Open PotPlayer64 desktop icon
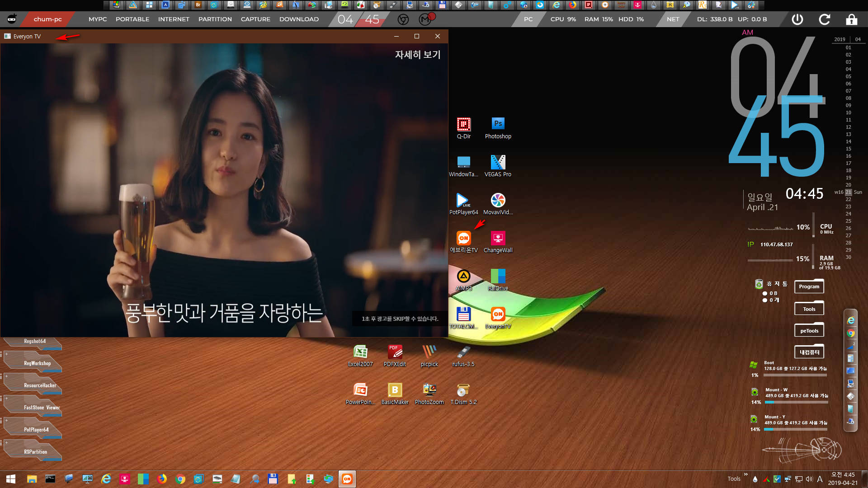Screen dimensions: 868x488 point(463,204)
